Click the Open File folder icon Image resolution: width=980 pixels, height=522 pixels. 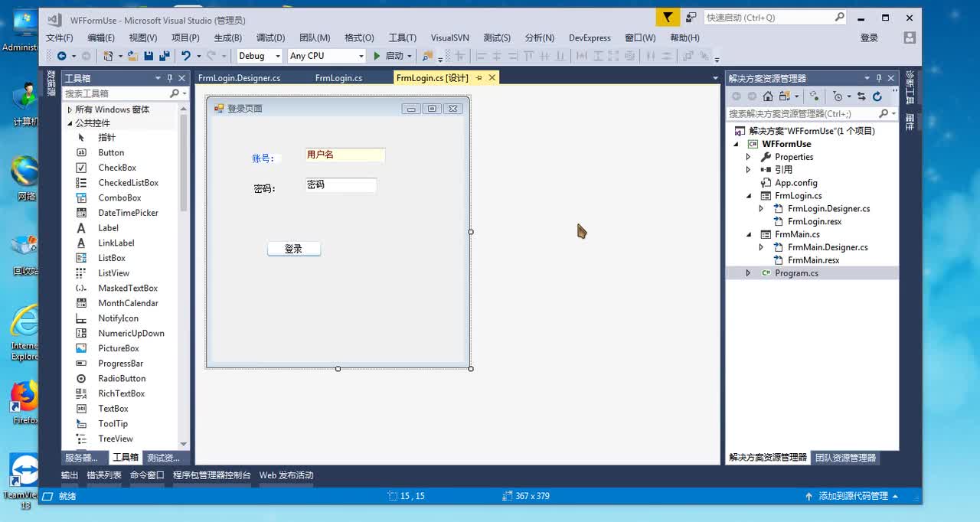click(x=132, y=56)
